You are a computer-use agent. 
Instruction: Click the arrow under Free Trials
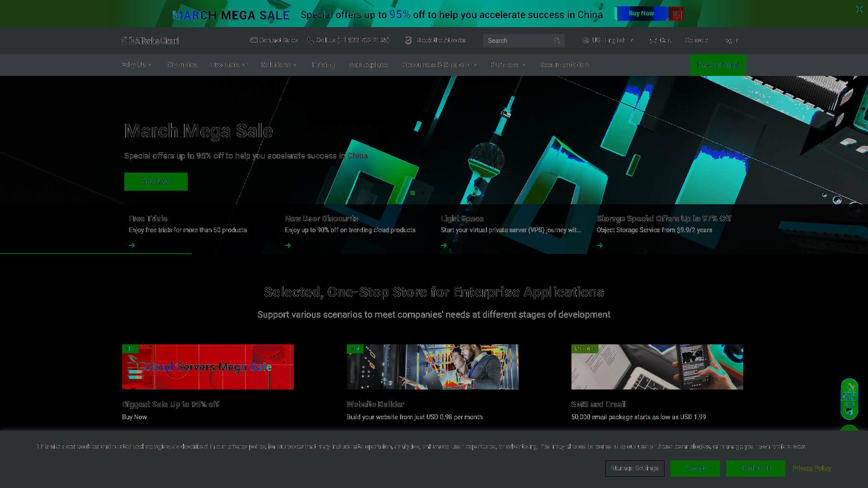point(132,245)
